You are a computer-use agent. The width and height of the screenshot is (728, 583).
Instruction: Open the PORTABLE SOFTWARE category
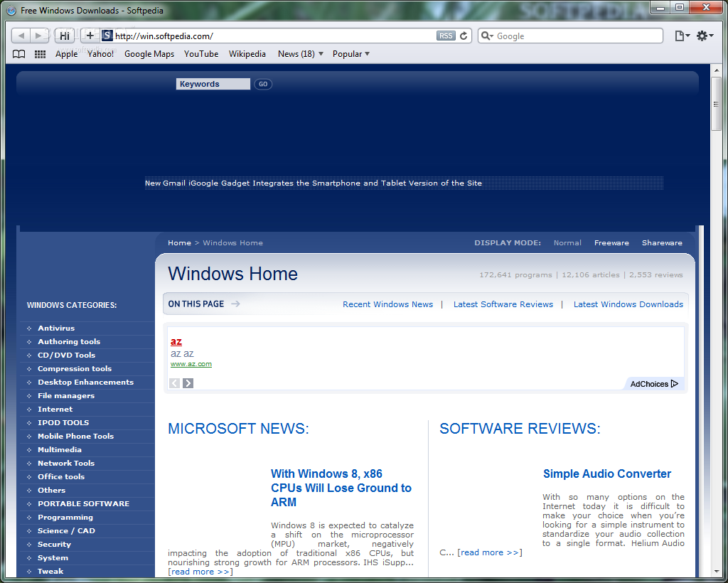[x=84, y=503]
